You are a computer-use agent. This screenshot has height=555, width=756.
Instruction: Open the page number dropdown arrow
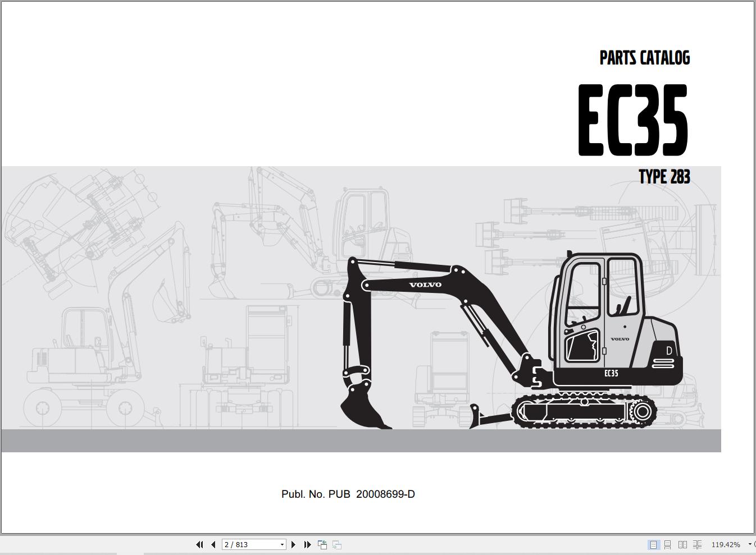282,544
